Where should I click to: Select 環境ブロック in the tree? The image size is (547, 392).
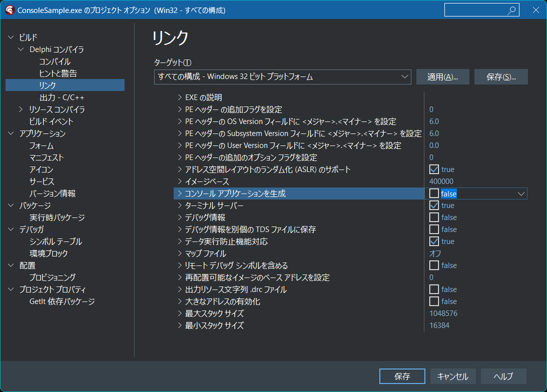tap(49, 253)
